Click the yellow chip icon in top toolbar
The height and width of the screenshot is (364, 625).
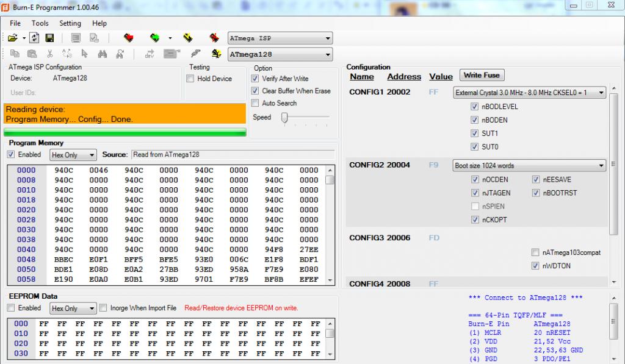click(188, 38)
